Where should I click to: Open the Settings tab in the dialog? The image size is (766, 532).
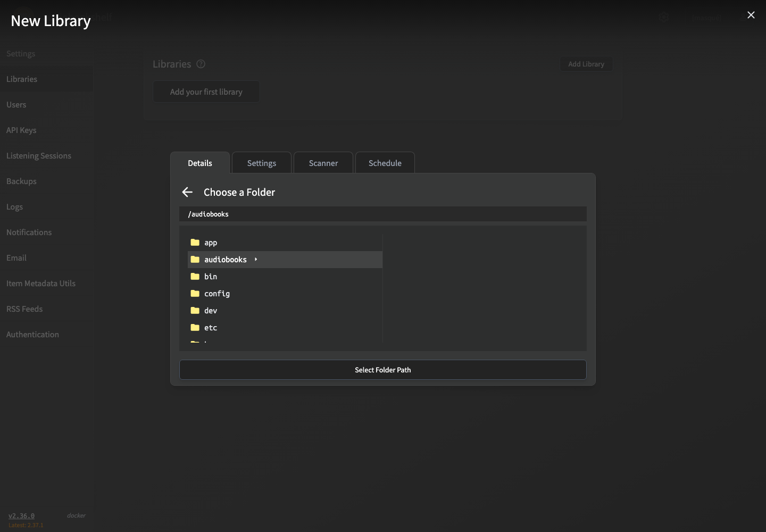(262, 163)
